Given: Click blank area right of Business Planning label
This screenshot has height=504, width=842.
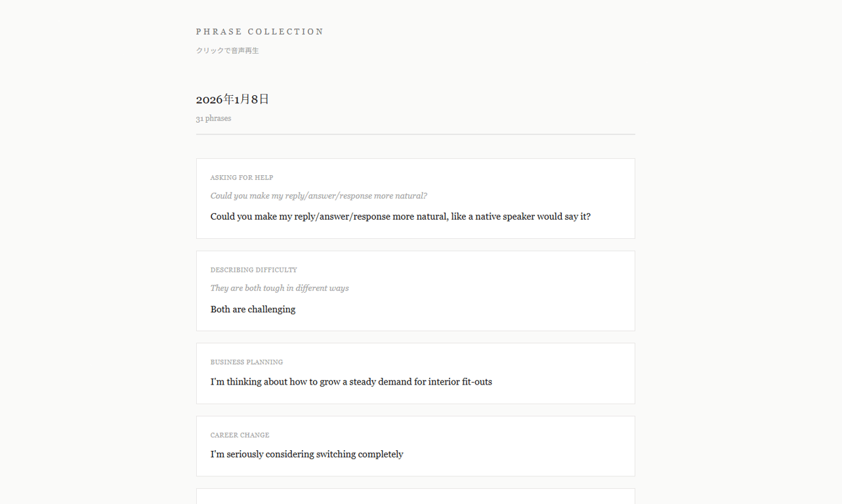Looking at the screenshot, I should (459, 362).
